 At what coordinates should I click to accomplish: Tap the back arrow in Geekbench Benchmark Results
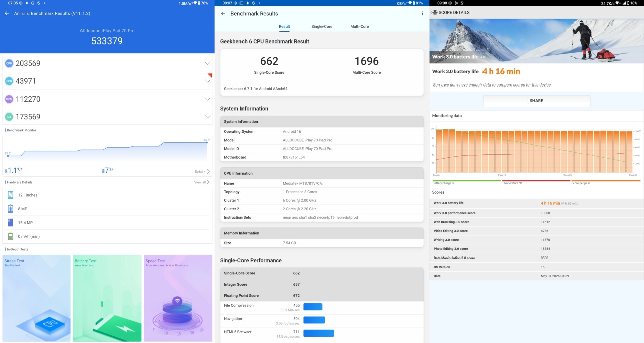pos(223,13)
